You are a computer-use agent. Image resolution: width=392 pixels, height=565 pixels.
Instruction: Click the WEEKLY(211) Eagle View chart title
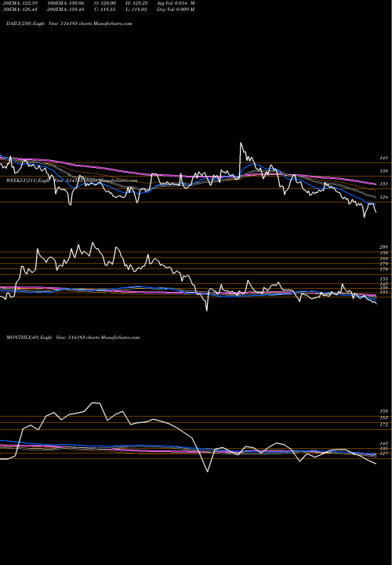tap(72, 180)
